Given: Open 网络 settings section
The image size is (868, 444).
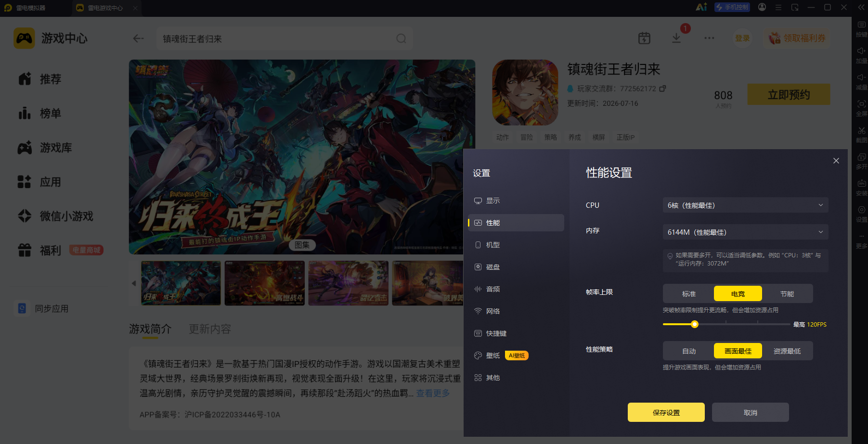Looking at the screenshot, I should pyautogui.click(x=516, y=311).
